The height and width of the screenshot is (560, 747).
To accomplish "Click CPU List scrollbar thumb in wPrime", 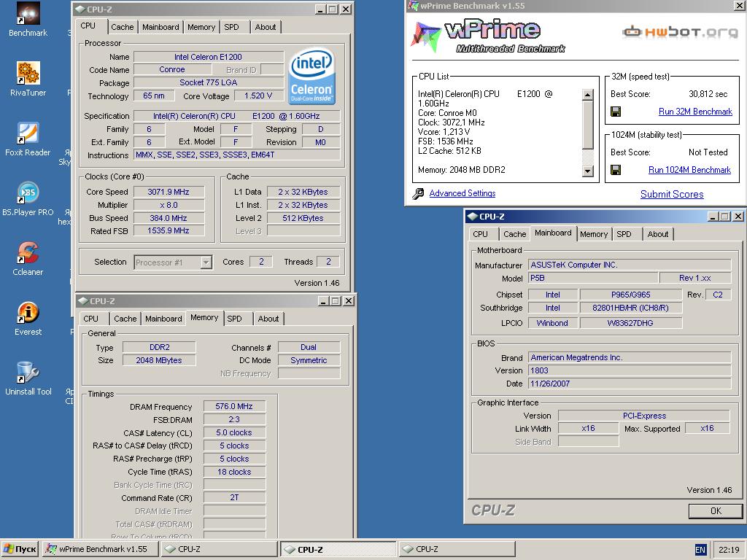I will pyautogui.click(x=588, y=125).
